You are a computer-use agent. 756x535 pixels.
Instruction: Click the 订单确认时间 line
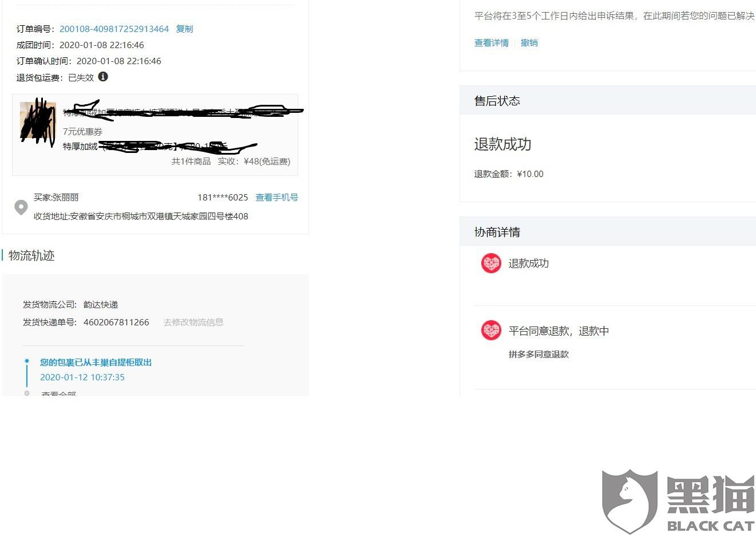89,61
